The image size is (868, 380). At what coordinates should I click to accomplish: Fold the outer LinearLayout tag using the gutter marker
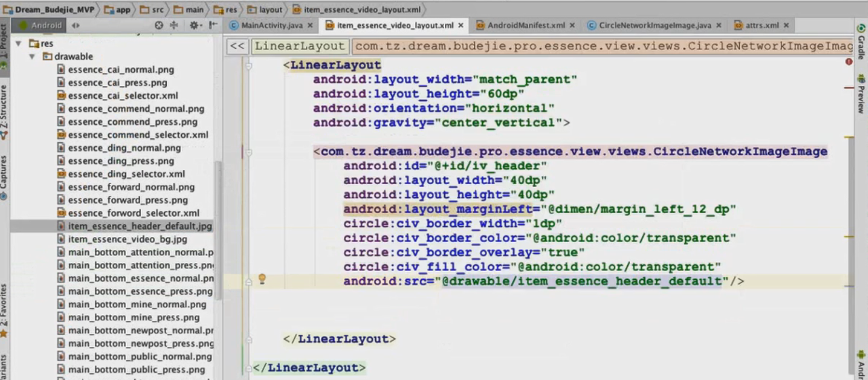click(x=248, y=66)
